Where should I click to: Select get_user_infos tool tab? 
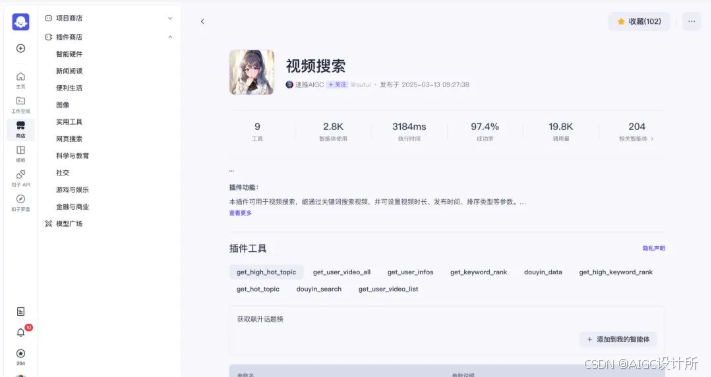(x=410, y=272)
